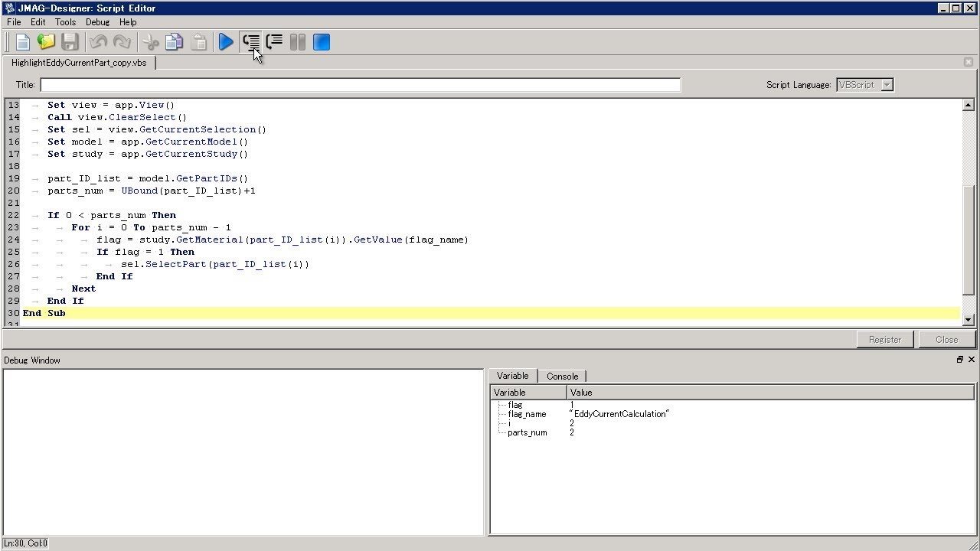Click the highlighted End Sub line
Viewport: 980px width, 551px height.
click(491, 313)
